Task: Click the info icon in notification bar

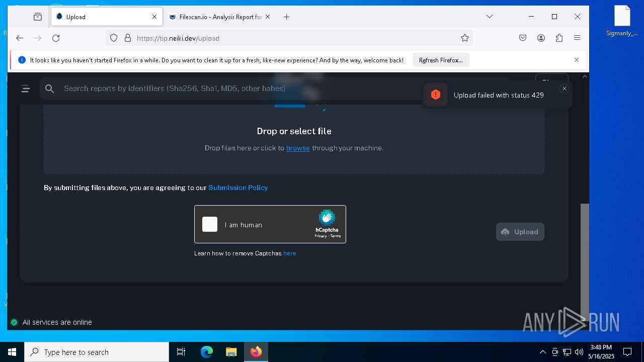Action: tap(22, 60)
